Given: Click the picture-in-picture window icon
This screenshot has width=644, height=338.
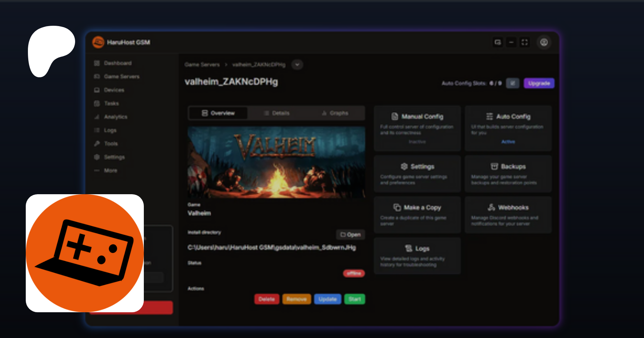Looking at the screenshot, I should (x=498, y=42).
